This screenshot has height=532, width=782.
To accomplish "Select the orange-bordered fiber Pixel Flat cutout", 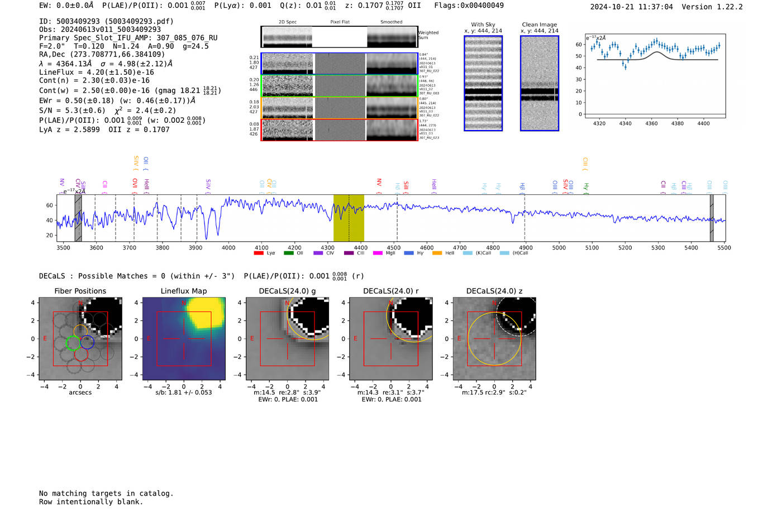I will pyautogui.click(x=340, y=108).
